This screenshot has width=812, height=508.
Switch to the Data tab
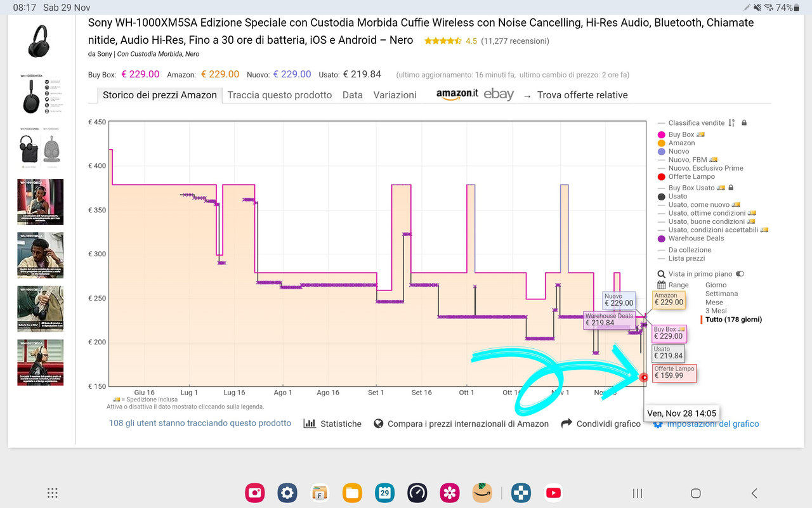tap(353, 95)
